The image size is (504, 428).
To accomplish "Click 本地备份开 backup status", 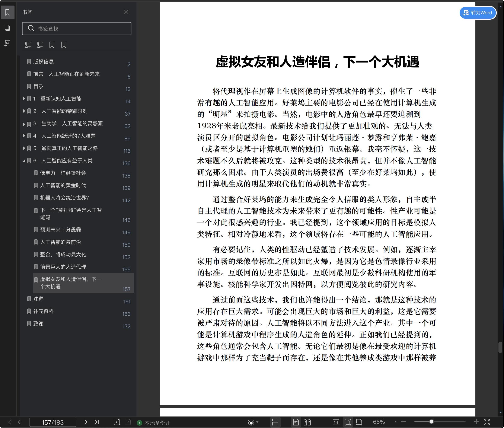I will [153, 423].
